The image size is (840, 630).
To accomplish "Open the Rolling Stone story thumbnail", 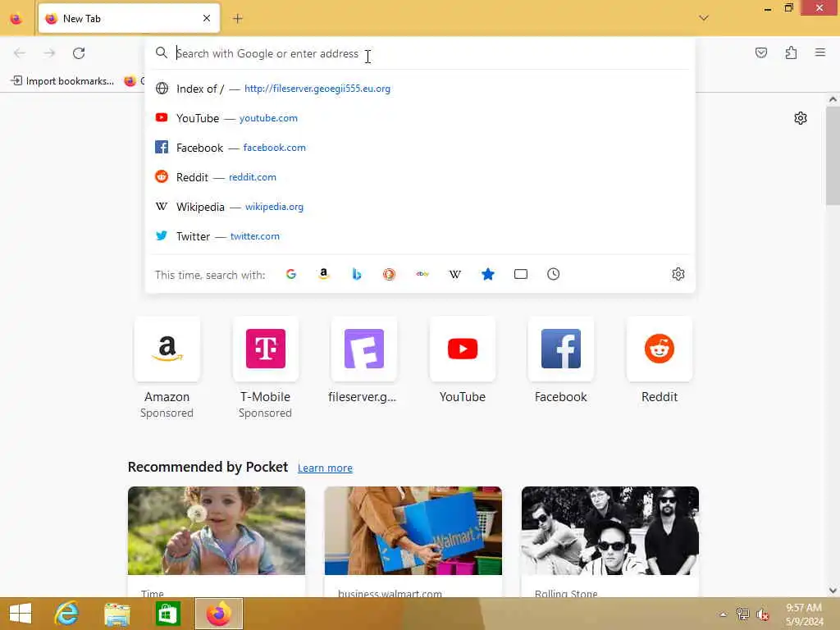I will 610,531.
